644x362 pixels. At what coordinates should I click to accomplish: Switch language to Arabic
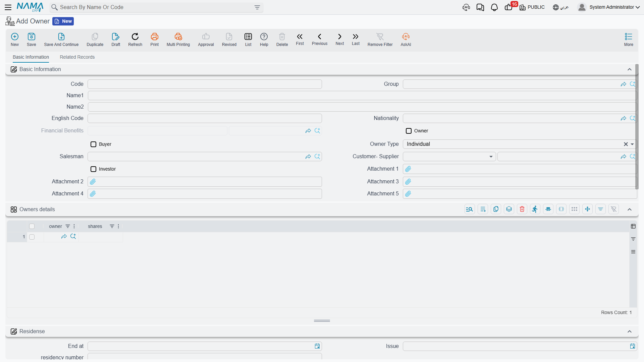pyautogui.click(x=561, y=7)
